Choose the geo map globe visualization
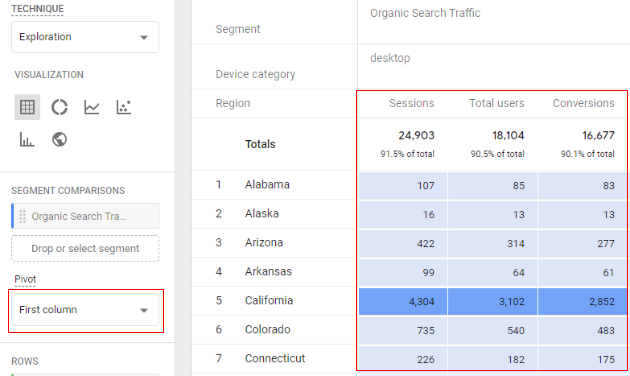Screen dimensions: 630x376 coord(59,139)
